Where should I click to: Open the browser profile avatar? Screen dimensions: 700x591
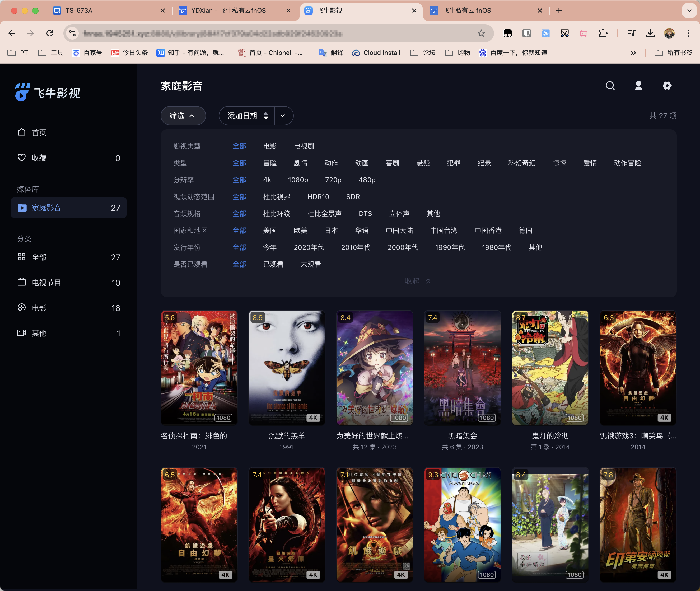669,33
